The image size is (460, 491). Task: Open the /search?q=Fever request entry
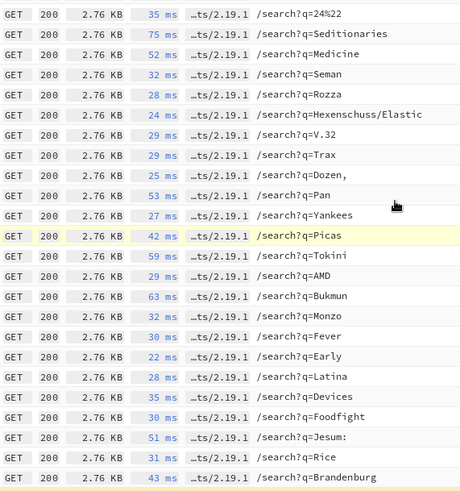230,337
